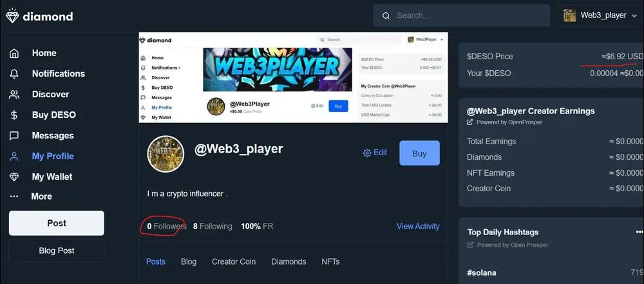Click the Discover people icon
This screenshot has width=644, height=284.
click(x=14, y=95)
